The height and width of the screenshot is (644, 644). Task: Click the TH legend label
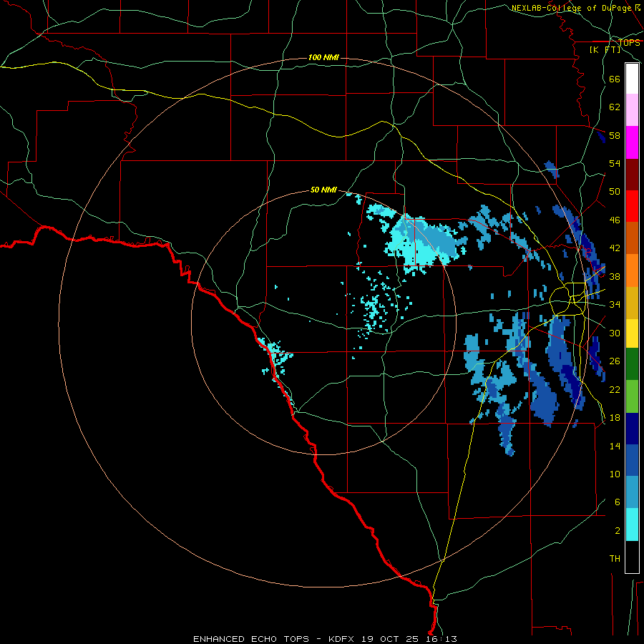point(615,559)
